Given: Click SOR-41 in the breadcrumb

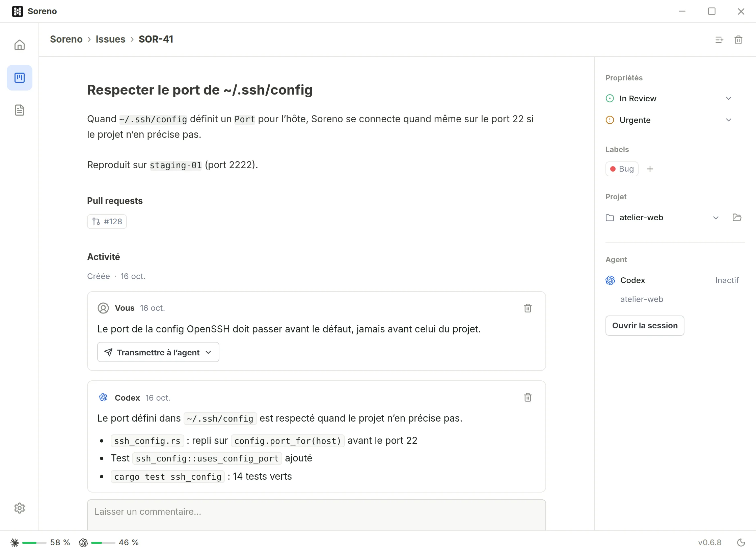Looking at the screenshot, I should [x=156, y=39].
